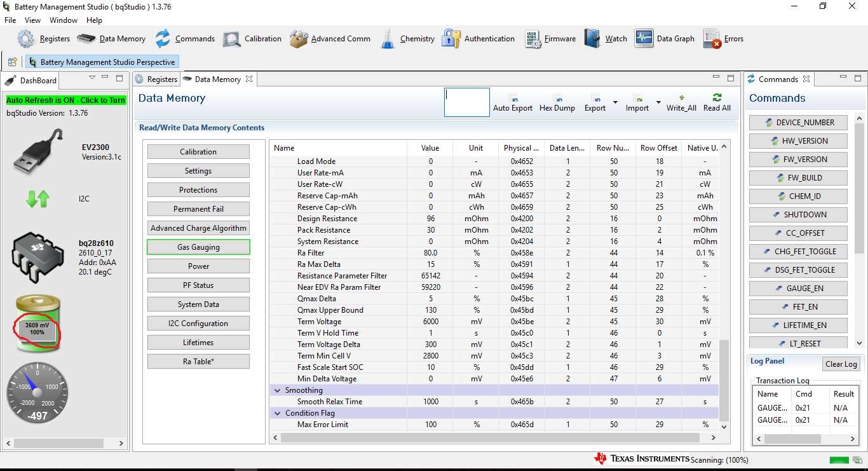Select the Battery Management Studio Perspective button
Viewport: 868px width, 471px height.
coord(102,62)
